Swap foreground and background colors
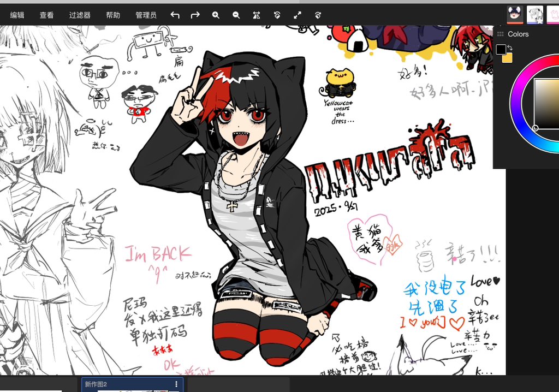 click(510, 47)
